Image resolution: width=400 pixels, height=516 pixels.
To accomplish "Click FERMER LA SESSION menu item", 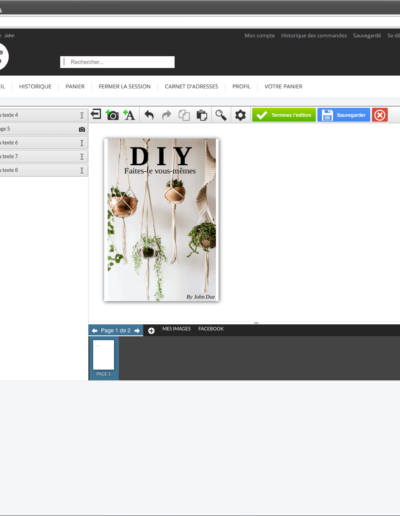I will (125, 86).
